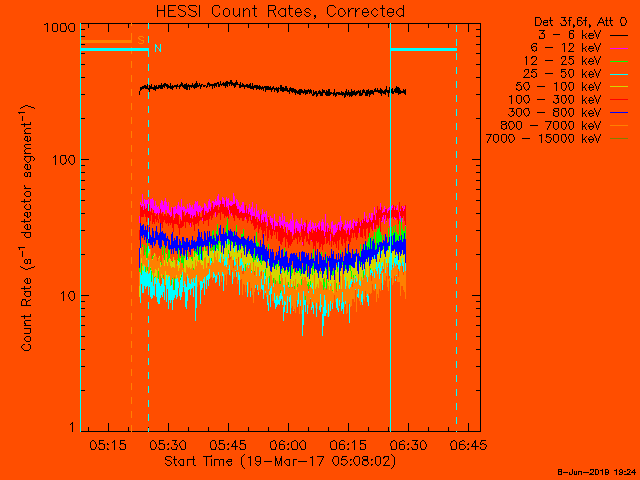This screenshot has width=640, height=480.
Task: Click the 'Det 3f,6f, Att 0' legend header
Action: tap(580, 22)
